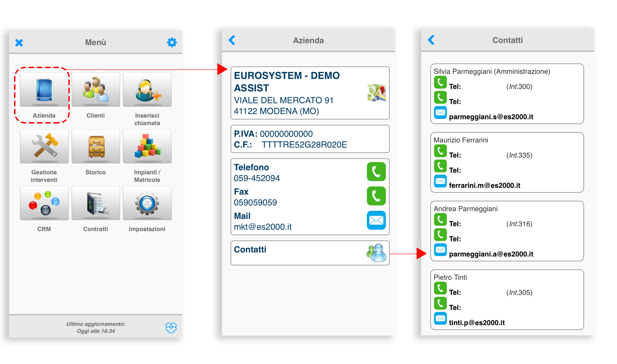Open the Storico drawer cabinet icon
The height and width of the screenshot is (364, 617).
click(96, 146)
